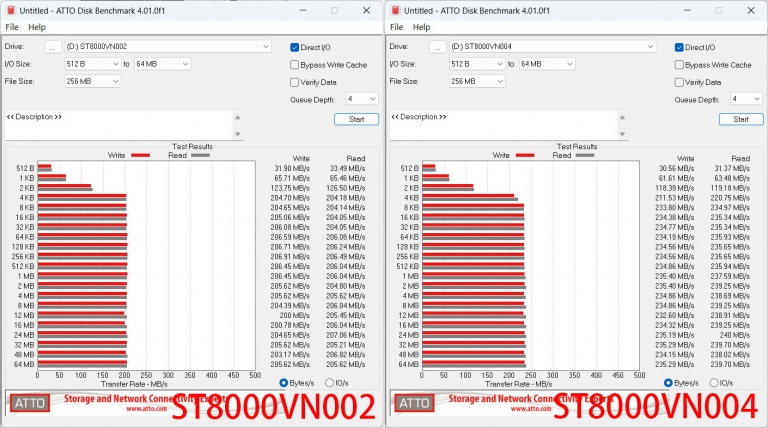Expand 512 B I/O size dropdown in ST8000VN002 window
768x428 pixels.
93,64
